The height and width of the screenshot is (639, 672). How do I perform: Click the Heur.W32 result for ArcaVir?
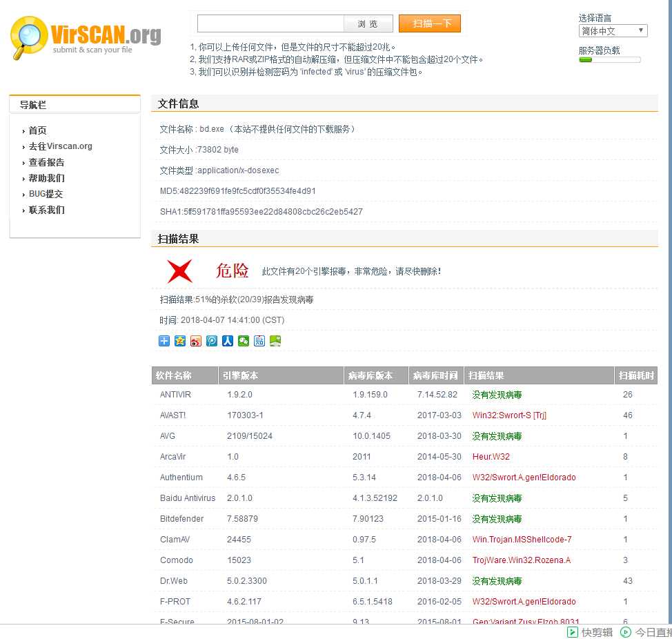coord(491,456)
